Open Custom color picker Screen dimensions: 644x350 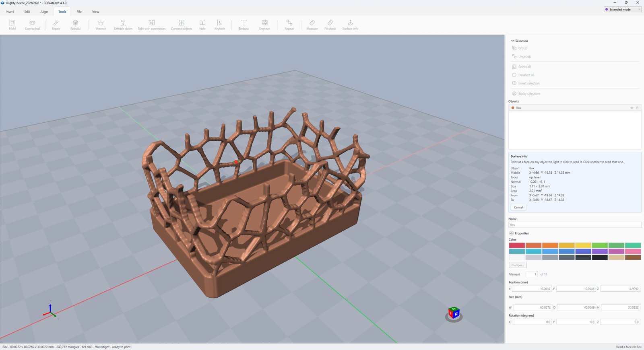(x=518, y=265)
